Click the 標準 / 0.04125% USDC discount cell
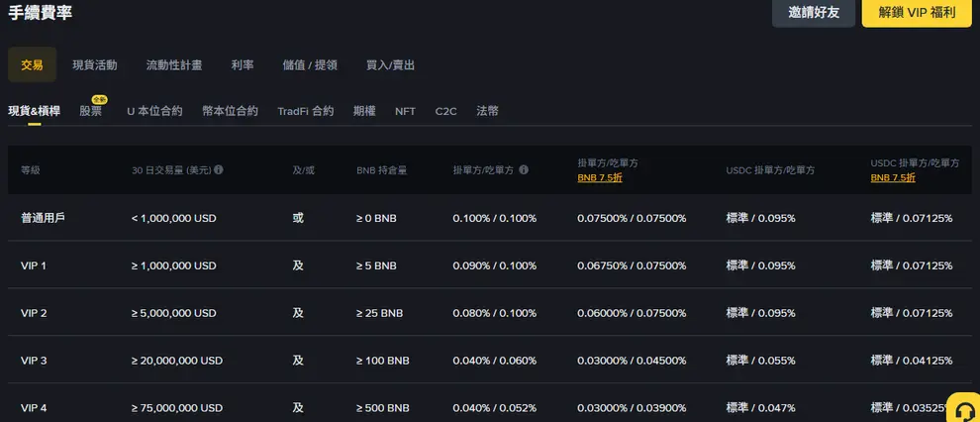The width and height of the screenshot is (980, 422). tap(912, 361)
